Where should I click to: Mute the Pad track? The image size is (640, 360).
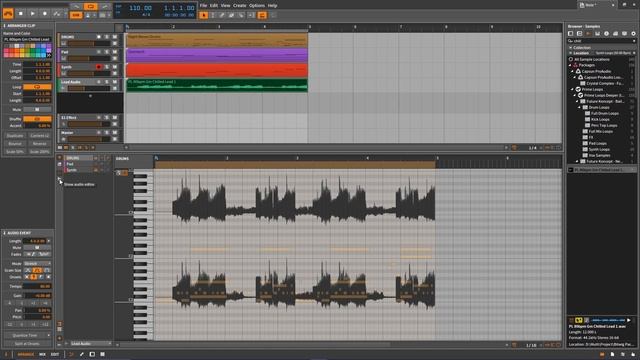[x=115, y=52]
